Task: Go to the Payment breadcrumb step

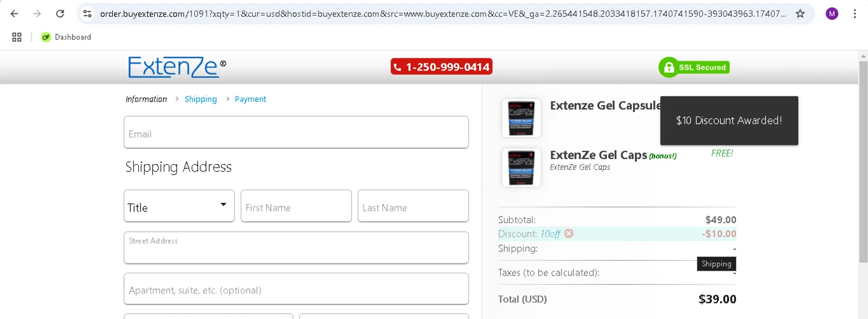Action: click(251, 99)
